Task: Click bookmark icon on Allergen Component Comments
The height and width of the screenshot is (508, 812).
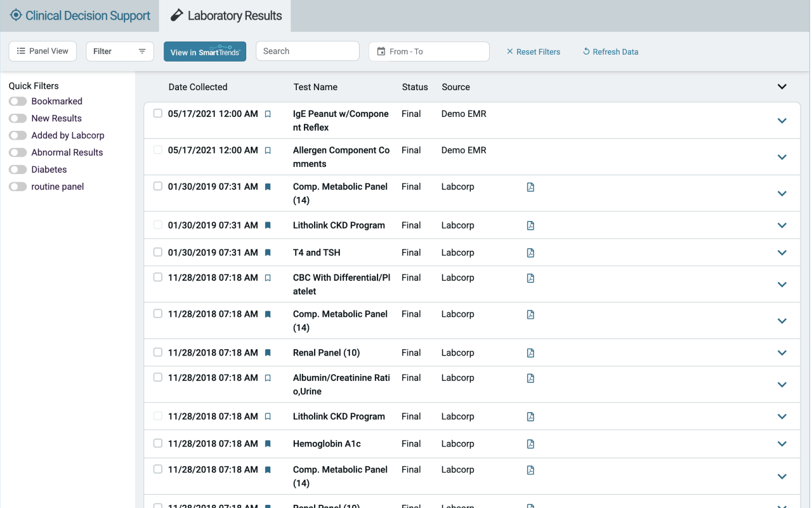Action: tap(268, 150)
